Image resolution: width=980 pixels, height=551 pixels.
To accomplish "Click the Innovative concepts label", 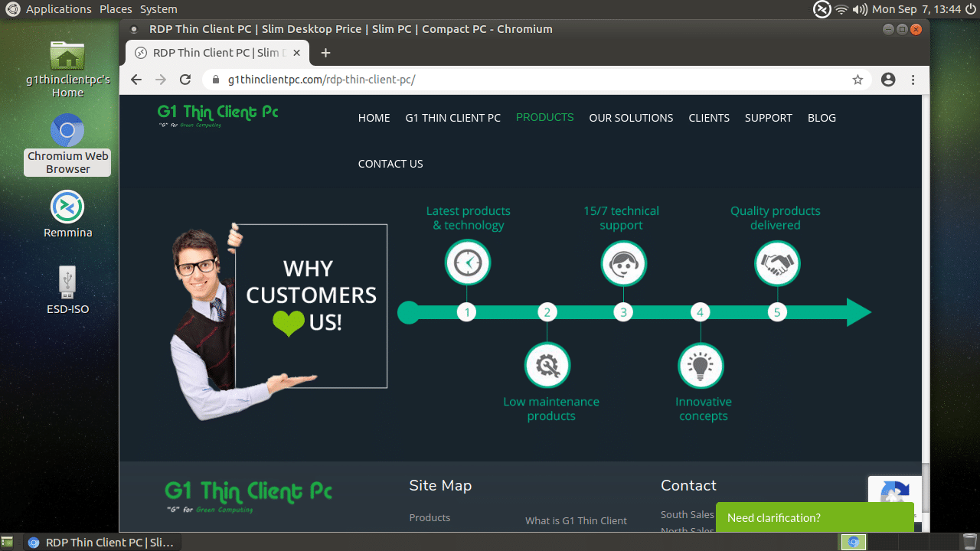I will (704, 409).
